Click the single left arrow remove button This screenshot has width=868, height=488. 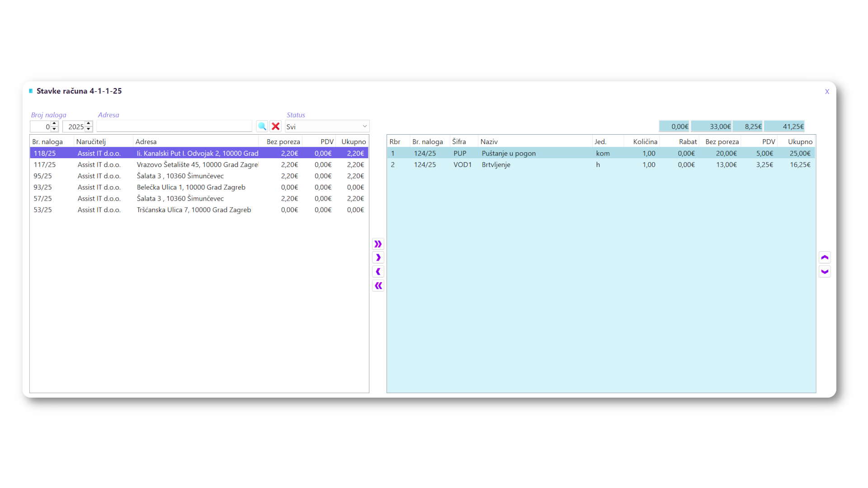(x=378, y=272)
